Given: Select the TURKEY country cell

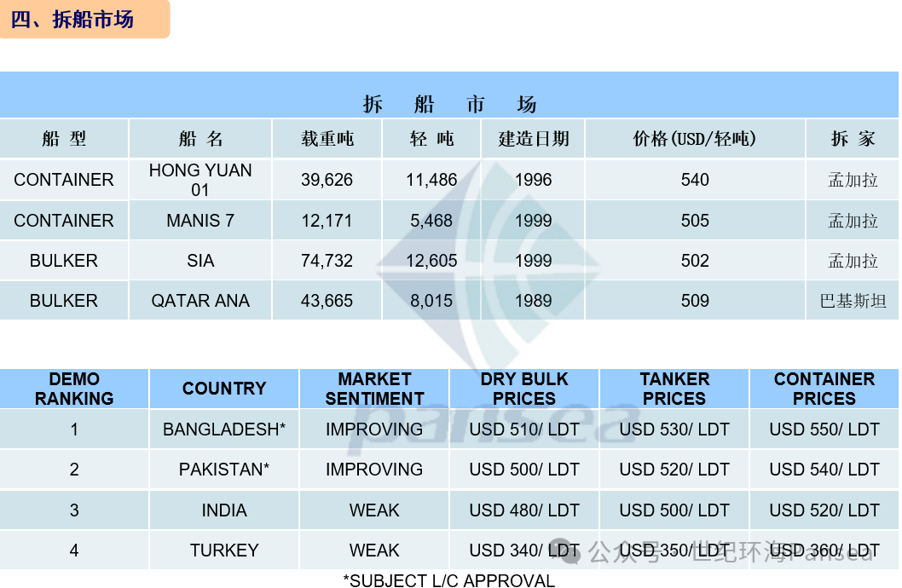Looking at the screenshot, I should (x=223, y=551).
